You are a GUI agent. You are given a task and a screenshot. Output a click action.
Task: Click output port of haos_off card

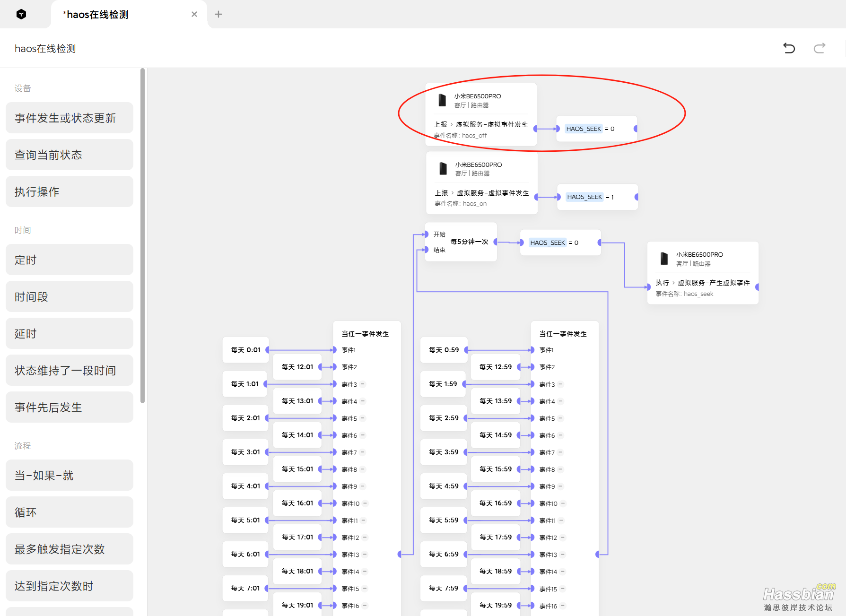click(536, 129)
